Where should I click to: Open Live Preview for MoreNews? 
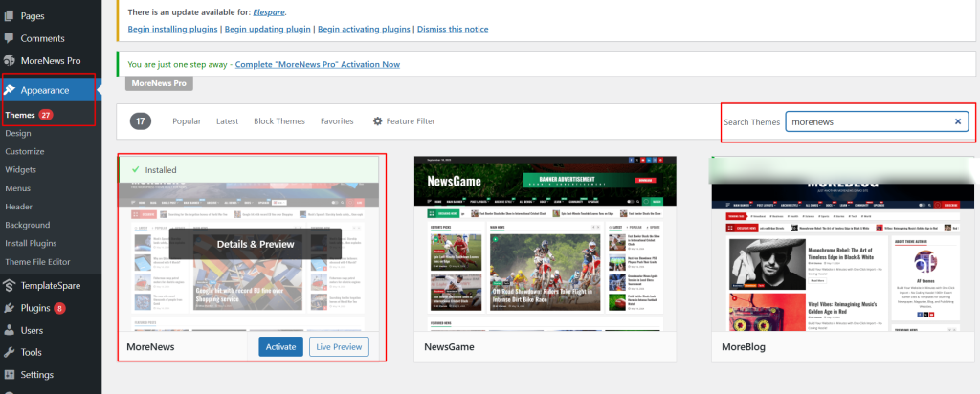click(x=339, y=346)
